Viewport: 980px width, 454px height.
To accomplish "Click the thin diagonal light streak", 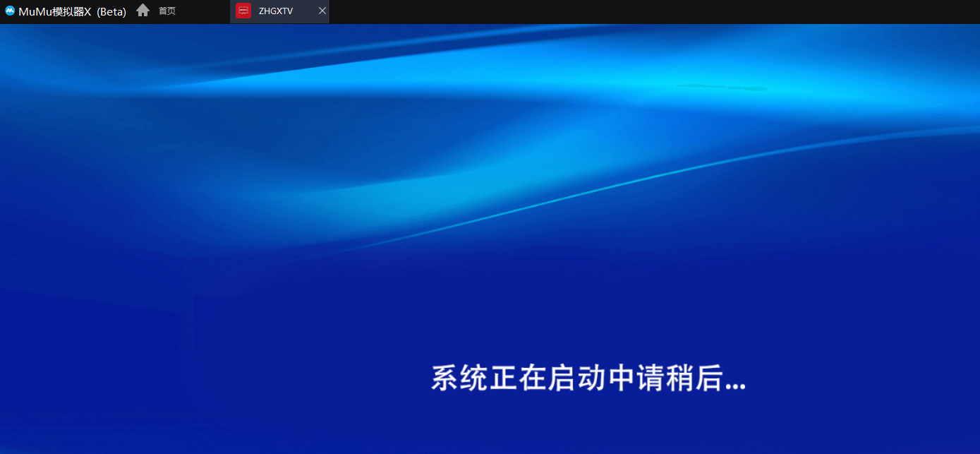I will 635,184.
